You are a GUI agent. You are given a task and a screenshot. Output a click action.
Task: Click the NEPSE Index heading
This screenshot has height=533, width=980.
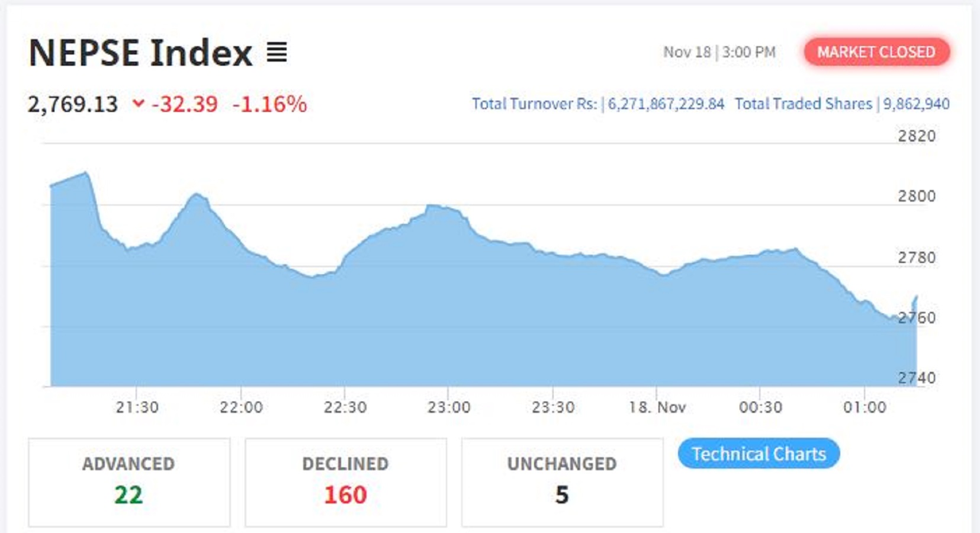click(x=141, y=53)
